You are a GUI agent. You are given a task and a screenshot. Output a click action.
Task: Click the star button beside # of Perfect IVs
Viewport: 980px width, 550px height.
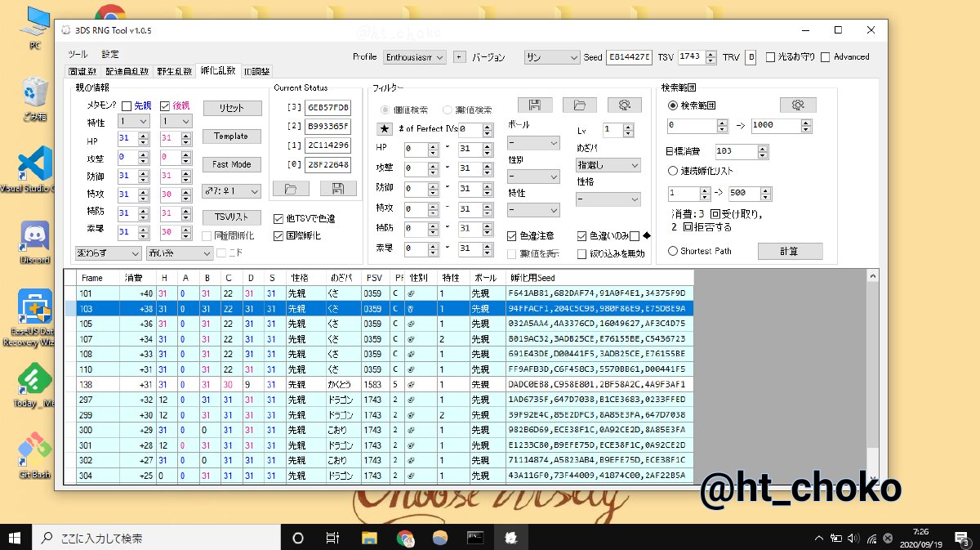point(384,129)
